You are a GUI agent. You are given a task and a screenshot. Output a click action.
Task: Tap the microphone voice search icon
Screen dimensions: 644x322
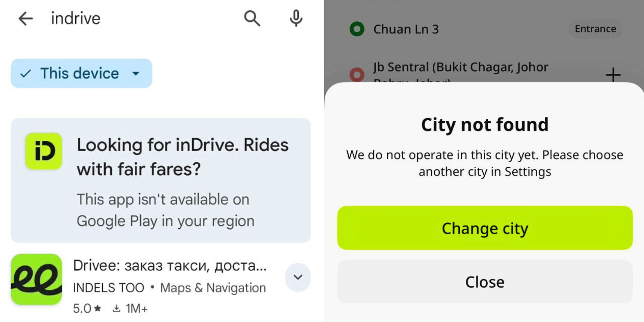pos(296,18)
